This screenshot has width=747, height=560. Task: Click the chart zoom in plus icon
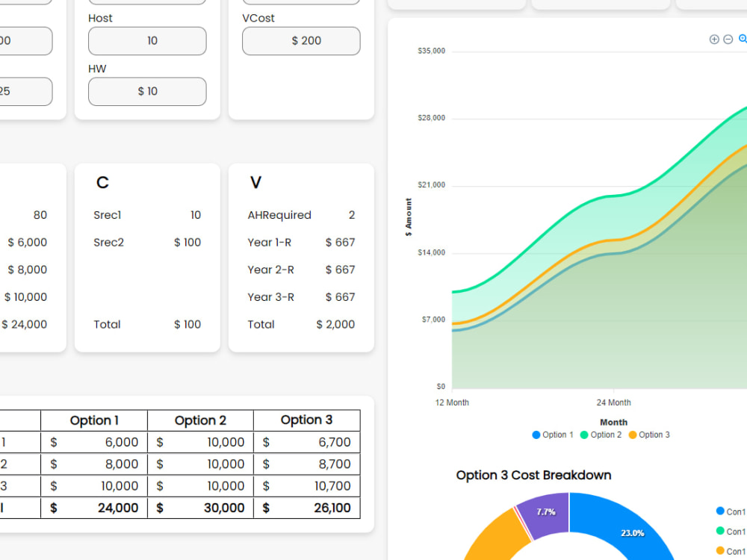pyautogui.click(x=713, y=40)
